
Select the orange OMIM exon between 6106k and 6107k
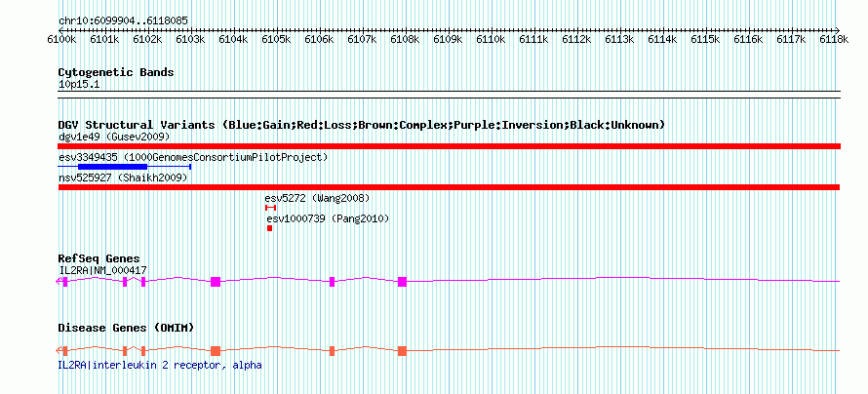(333, 351)
